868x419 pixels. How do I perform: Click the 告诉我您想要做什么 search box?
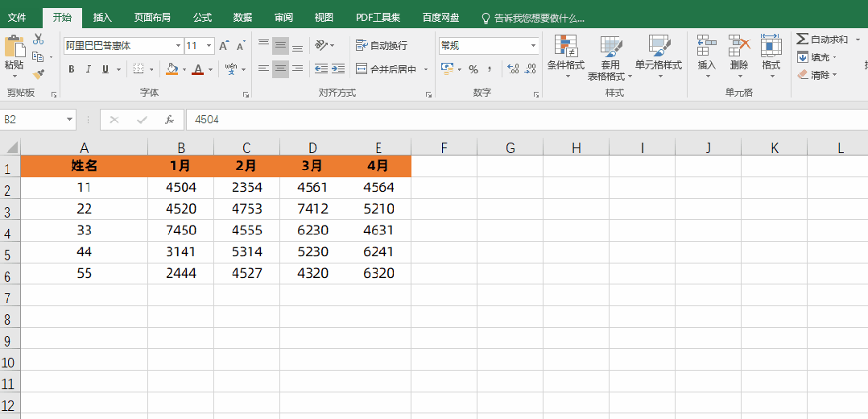534,19
